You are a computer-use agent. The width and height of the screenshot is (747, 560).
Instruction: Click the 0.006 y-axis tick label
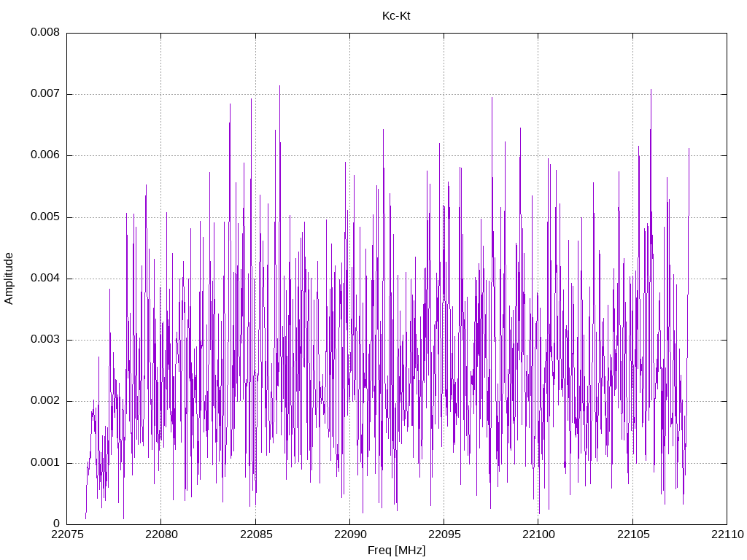pyautogui.click(x=45, y=155)
